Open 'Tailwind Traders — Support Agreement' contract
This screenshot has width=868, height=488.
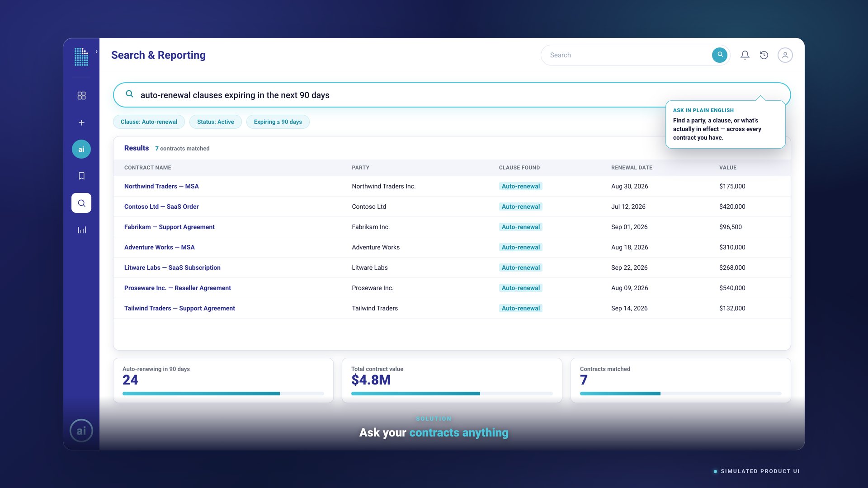(x=179, y=308)
